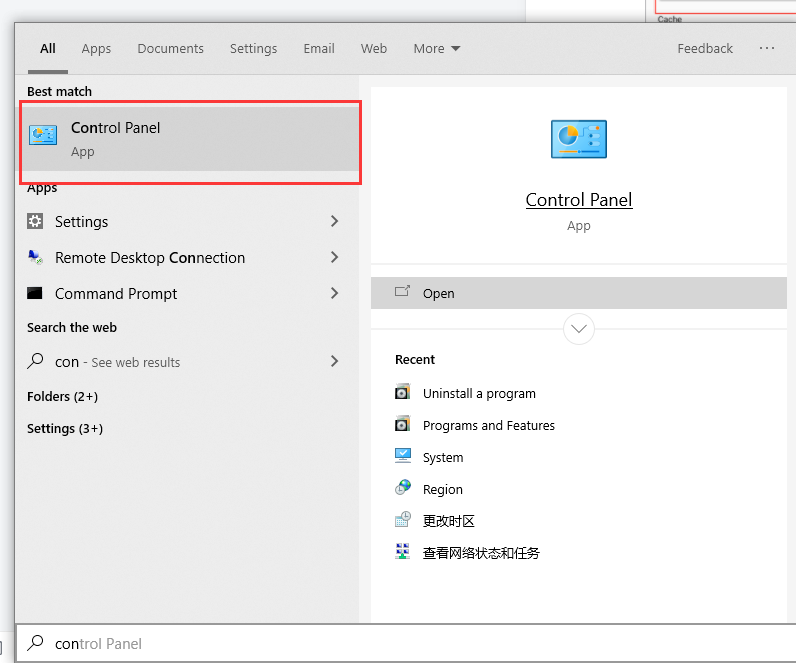Expand the Settings (3+) group
796x663 pixels.
[65, 429]
